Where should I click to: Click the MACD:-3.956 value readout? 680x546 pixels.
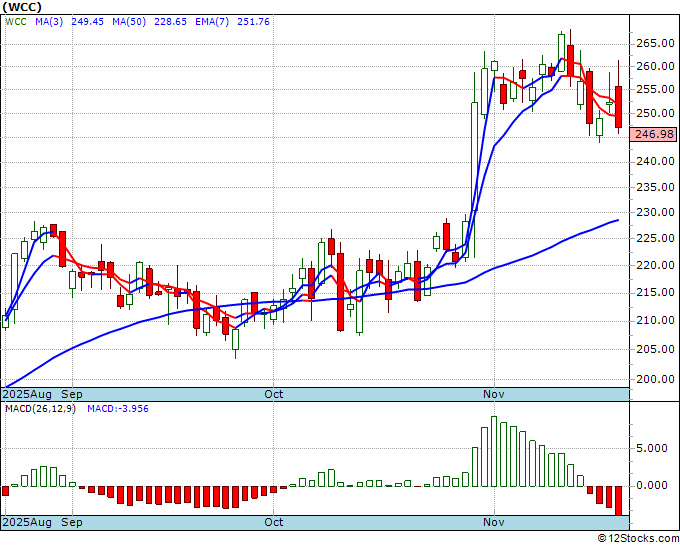click(x=118, y=409)
